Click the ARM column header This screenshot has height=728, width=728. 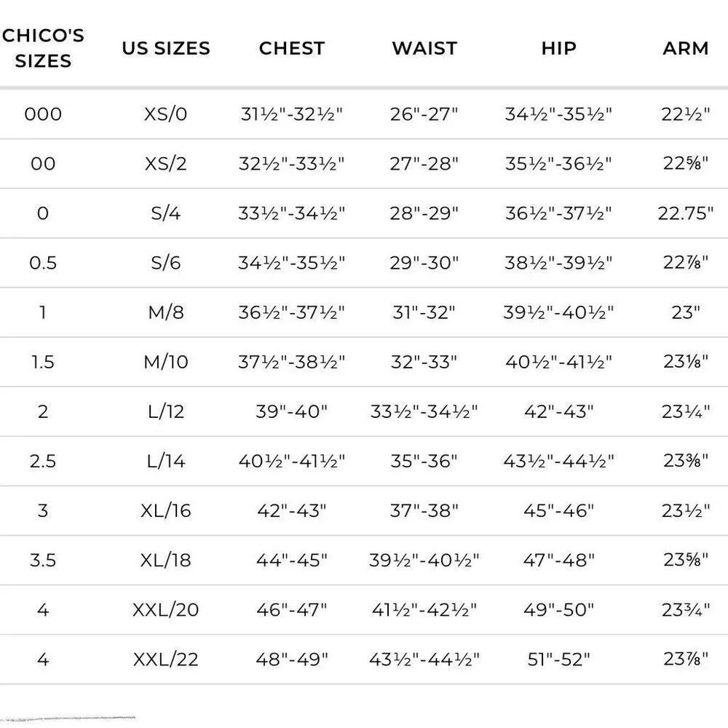point(685,49)
